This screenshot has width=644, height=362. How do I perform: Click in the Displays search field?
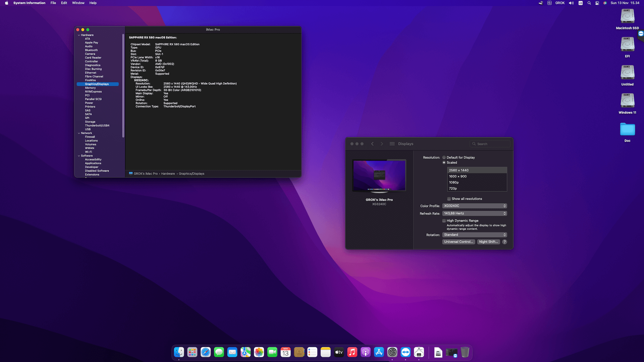[x=490, y=143]
